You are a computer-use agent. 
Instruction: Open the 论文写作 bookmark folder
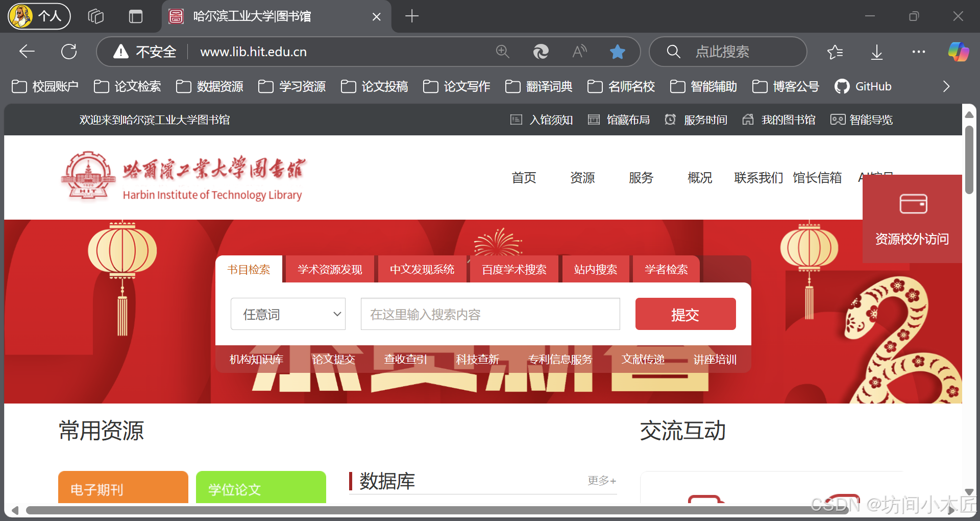coord(456,86)
